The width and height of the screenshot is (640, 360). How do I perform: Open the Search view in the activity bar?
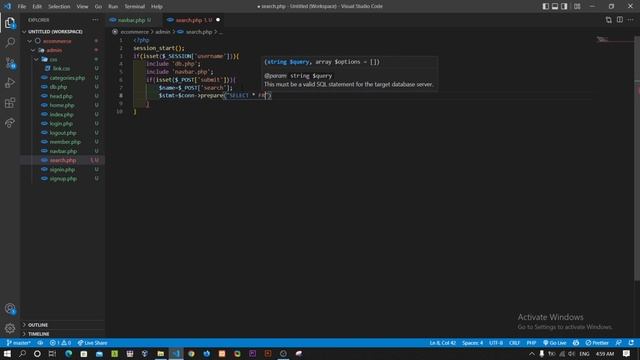10,42
